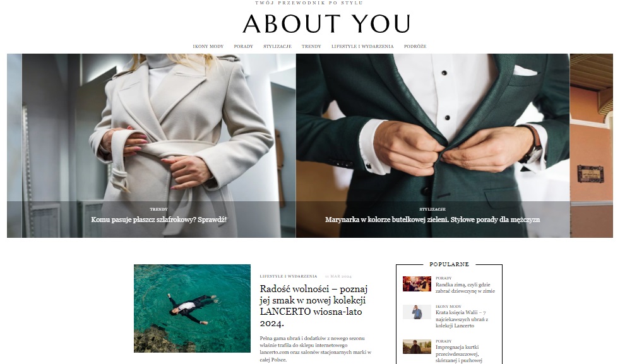Open LIFESTYLE I WYDARZENIA in the navigation
The width and height of the screenshot is (620, 364).
(362, 46)
